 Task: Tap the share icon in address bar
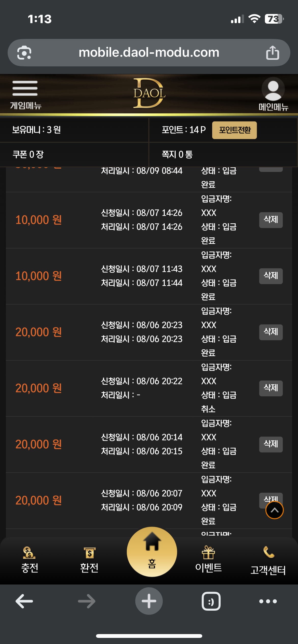click(x=273, y=53)
